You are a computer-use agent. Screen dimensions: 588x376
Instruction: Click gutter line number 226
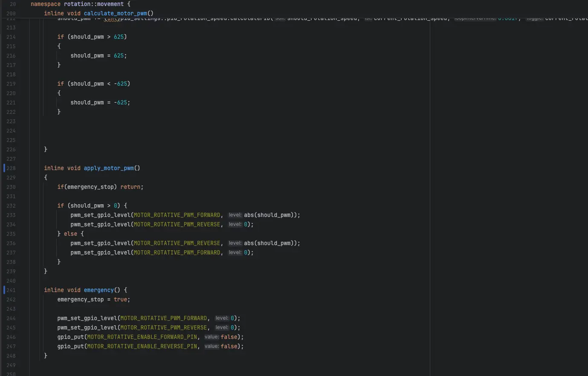click(x=11, y=150)
